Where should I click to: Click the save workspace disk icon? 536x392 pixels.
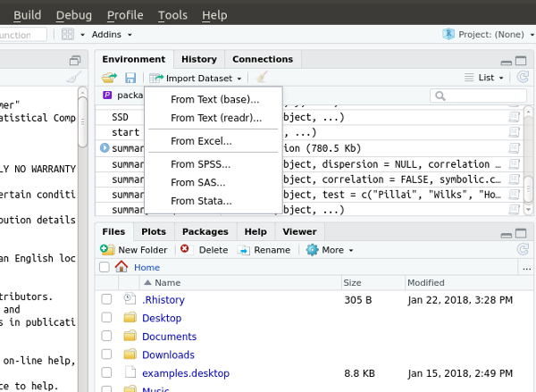click(x=130, y=79)
